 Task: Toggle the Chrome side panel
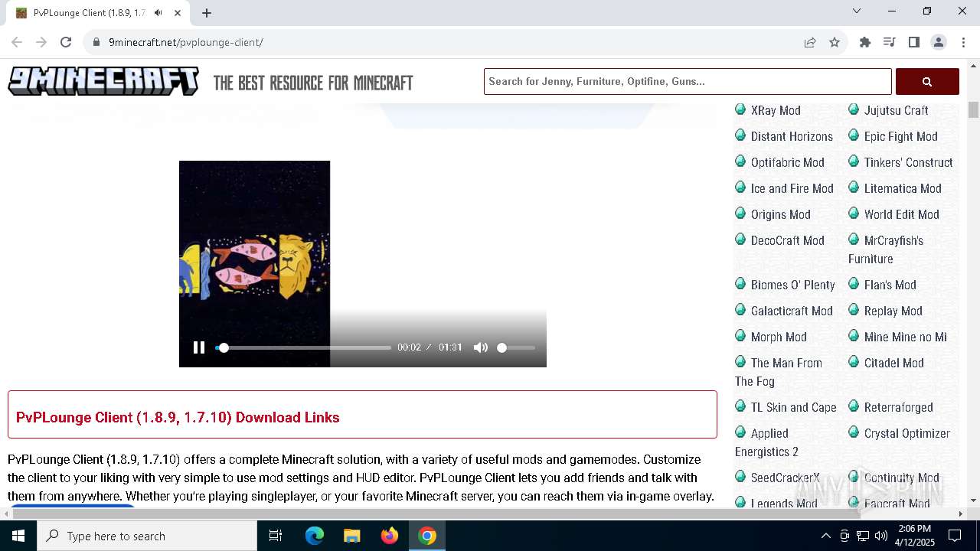[x=914, y=42]
